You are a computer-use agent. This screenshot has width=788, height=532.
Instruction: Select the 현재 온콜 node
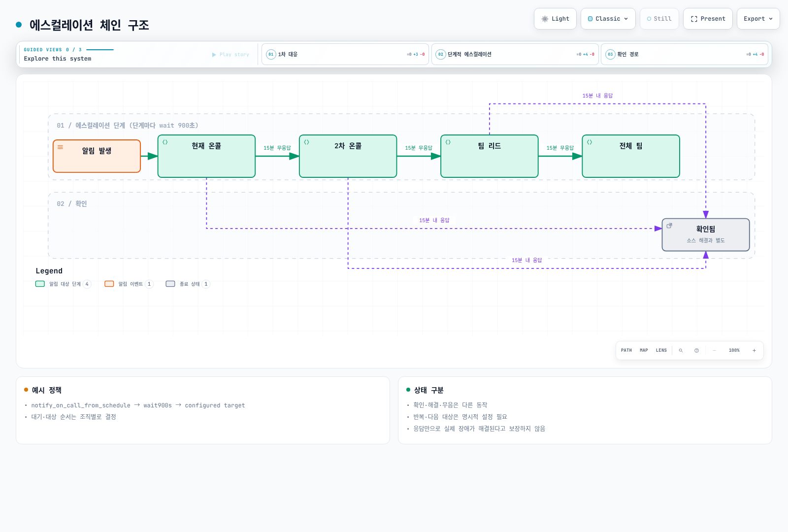pyautogui.click(x=206, y=156)
